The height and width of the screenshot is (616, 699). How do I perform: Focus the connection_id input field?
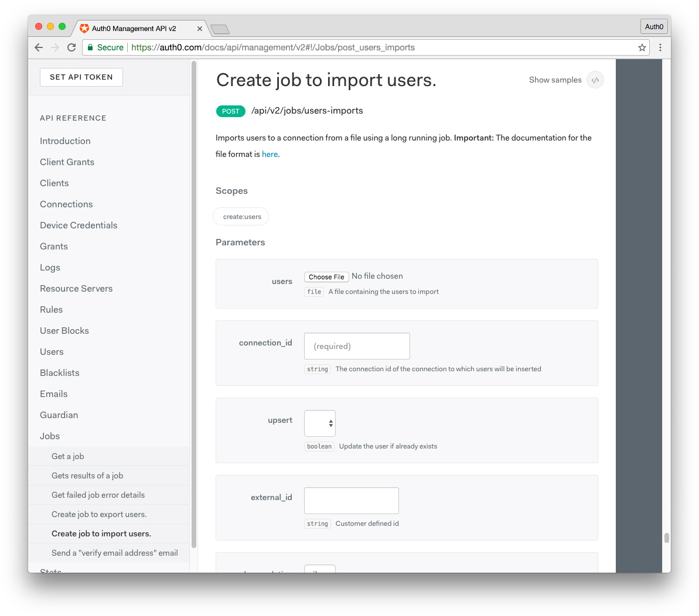point(357,346)
